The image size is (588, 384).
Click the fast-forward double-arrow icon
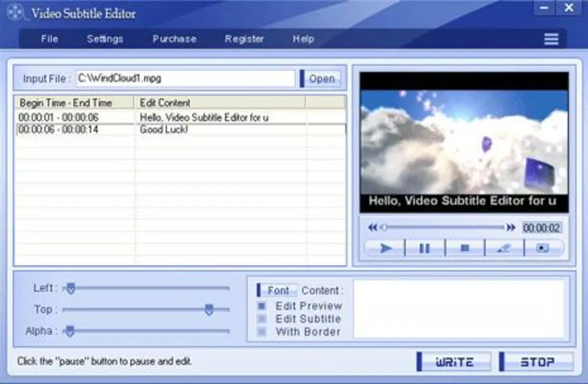tap(511, 228)
